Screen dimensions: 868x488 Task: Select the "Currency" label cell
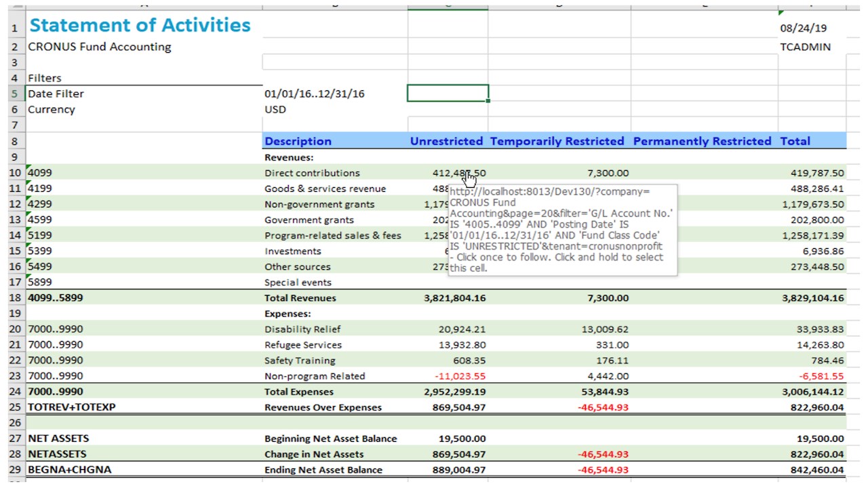click(52, 109)
